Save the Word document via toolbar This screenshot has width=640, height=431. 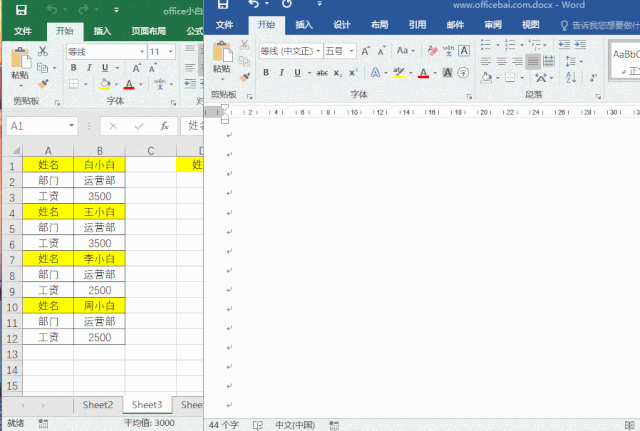[x=222, y=4]
